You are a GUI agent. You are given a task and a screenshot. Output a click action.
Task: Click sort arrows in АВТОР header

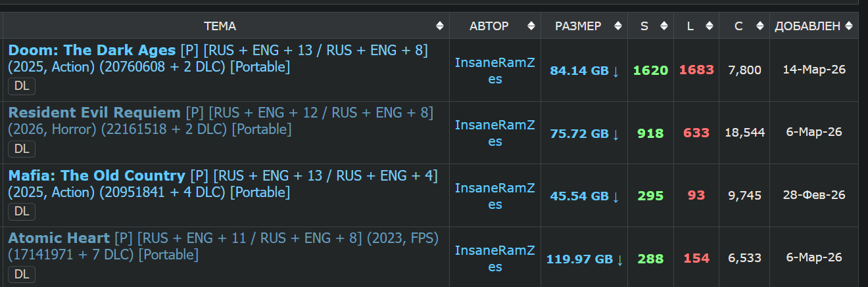coord(531,26)
